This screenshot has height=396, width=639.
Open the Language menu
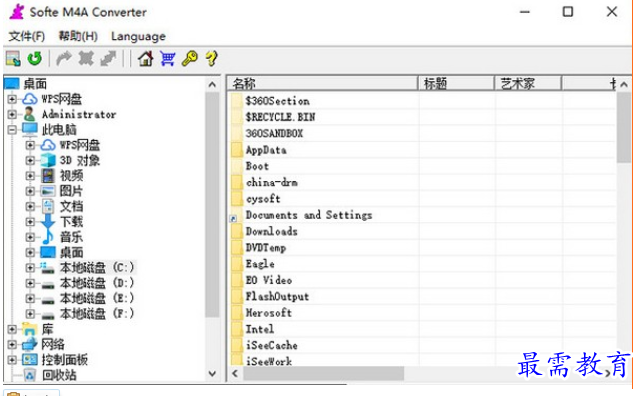click(x=138, y=36)
